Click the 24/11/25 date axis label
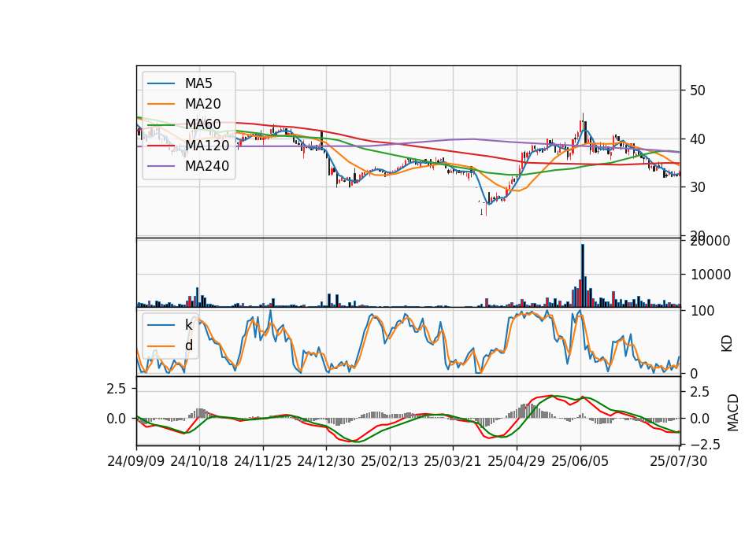The image size is (756, 543). point(263,461)
